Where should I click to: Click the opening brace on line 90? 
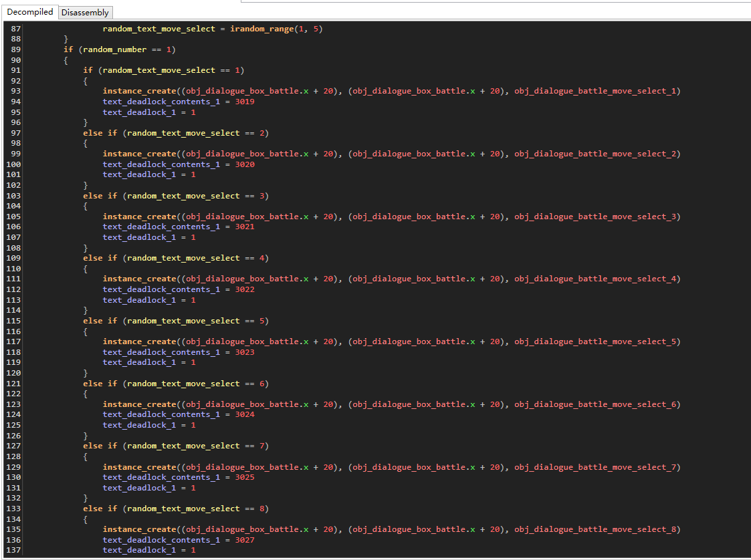click(x=66, y=60)
